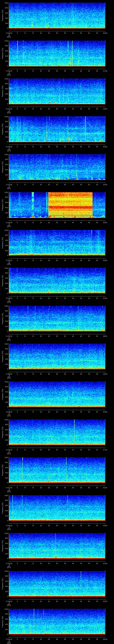Click the 13:41:00 start time label
This screenshot has height=644, width=114.
[x=9, y=487]
